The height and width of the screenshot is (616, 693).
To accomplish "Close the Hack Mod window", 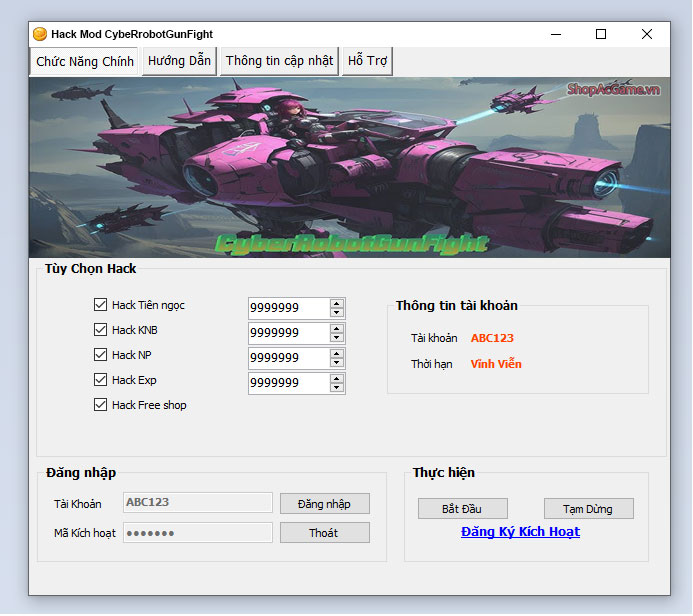I will click(x=647, y=34).
